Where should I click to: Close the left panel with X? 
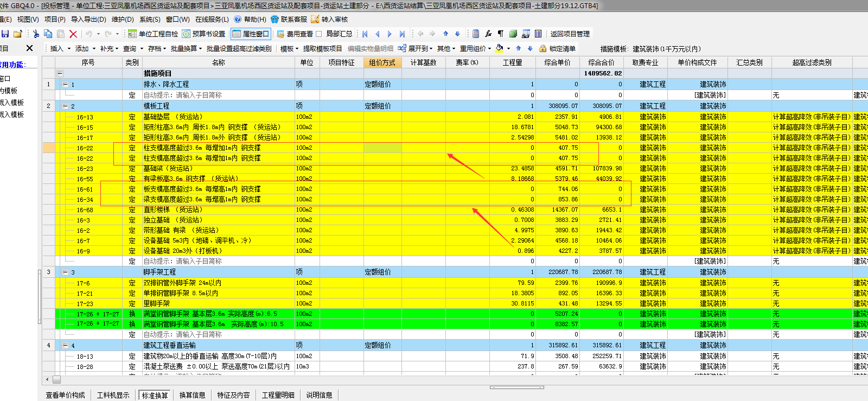coord(30,48)
